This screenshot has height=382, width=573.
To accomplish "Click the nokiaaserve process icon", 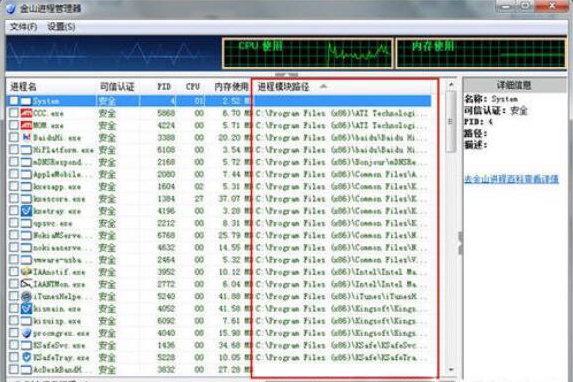I will coord(26,247).
